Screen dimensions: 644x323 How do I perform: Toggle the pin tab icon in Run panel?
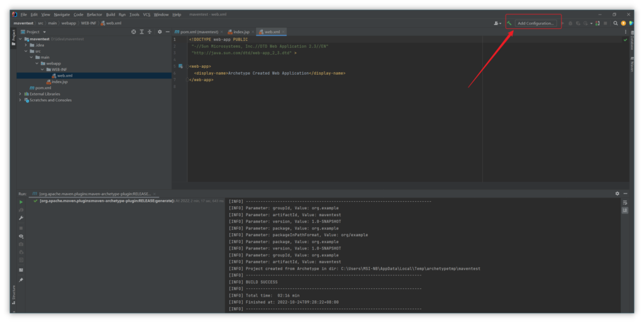[x=21, y=280]
